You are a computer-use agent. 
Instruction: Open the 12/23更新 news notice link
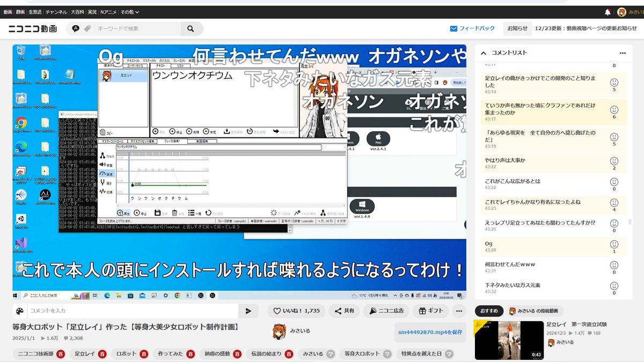[x=586, y=28]
